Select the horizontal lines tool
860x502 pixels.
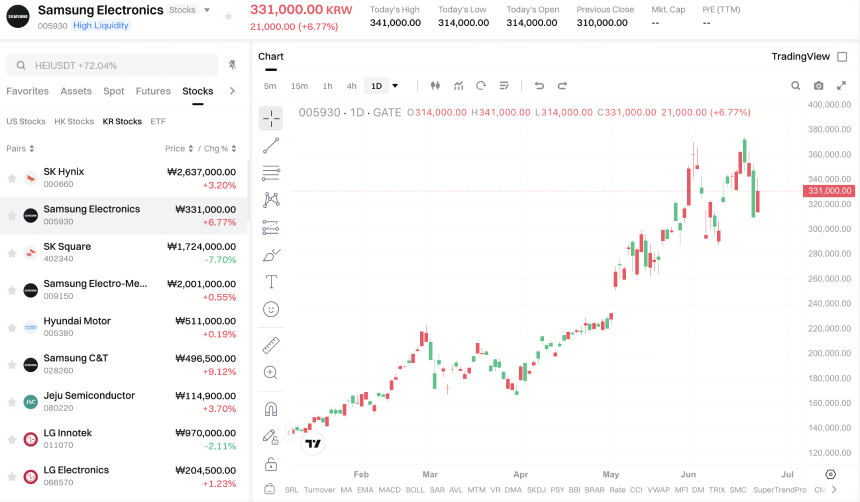271,173
